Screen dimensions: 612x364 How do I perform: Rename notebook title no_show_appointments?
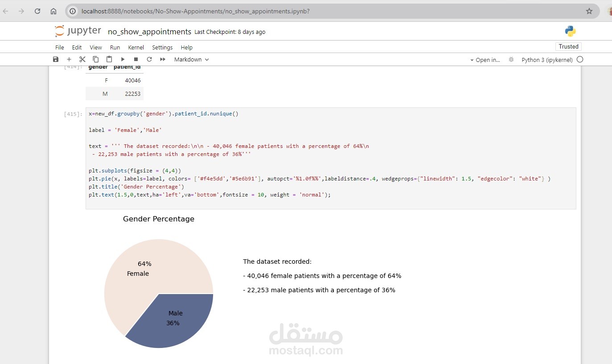pos(149,32)
